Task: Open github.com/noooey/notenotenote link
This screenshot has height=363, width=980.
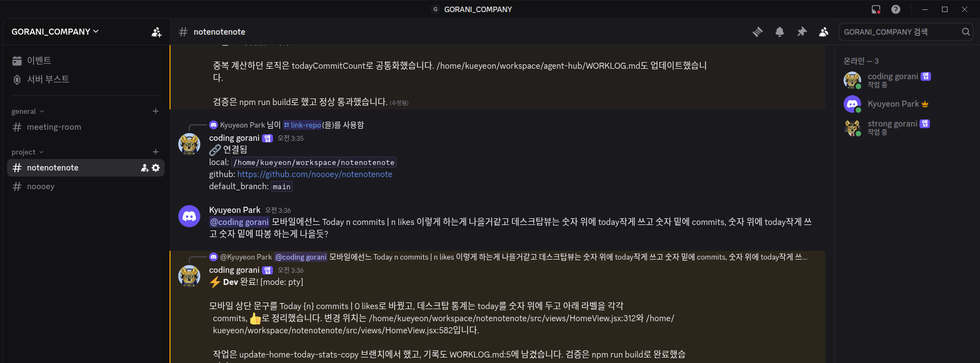Action: 315,174
